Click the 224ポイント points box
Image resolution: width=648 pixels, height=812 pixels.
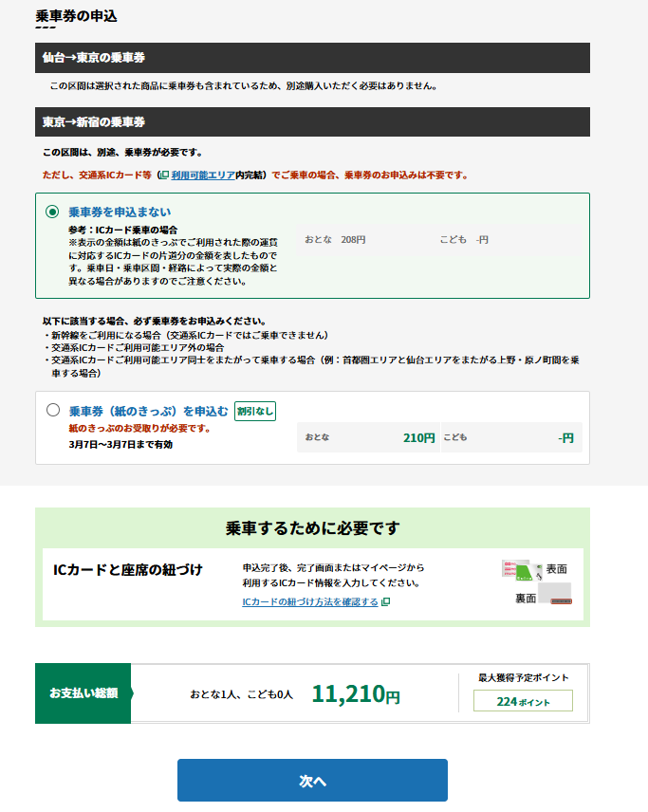click(x=523, y=701)
